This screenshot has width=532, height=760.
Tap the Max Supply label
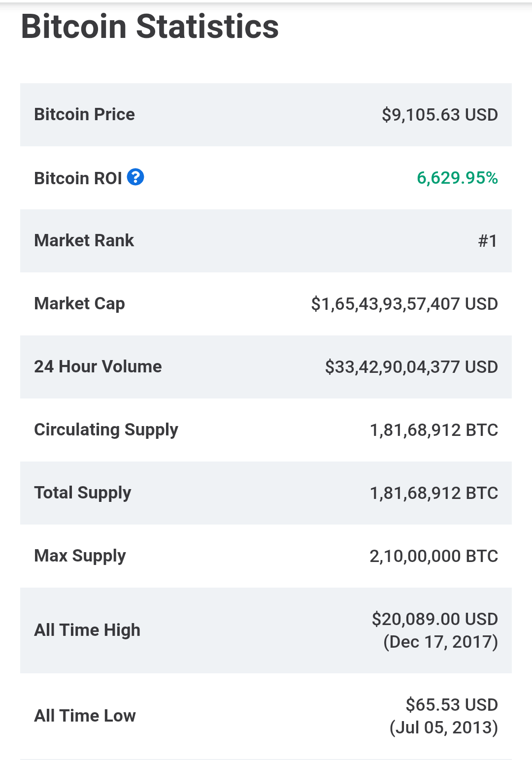(80, 556)
